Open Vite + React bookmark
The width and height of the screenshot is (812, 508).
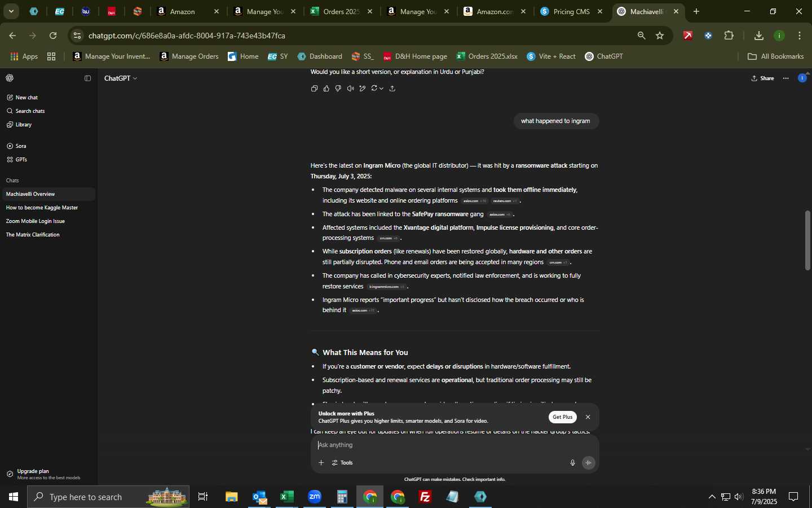[551, 56]
